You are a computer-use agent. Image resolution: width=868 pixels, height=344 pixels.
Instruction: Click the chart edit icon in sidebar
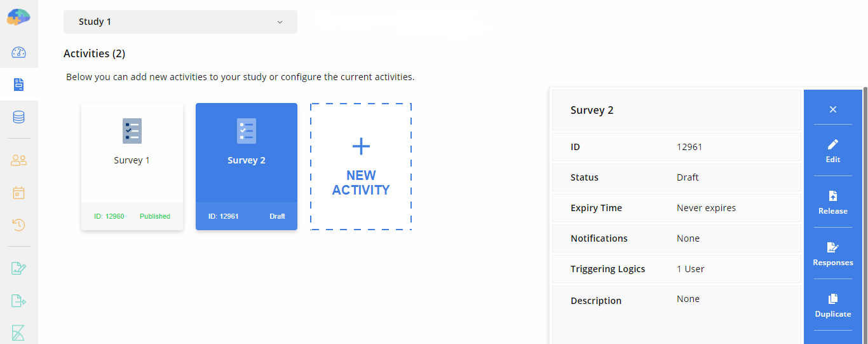click(x=18, y=268)
